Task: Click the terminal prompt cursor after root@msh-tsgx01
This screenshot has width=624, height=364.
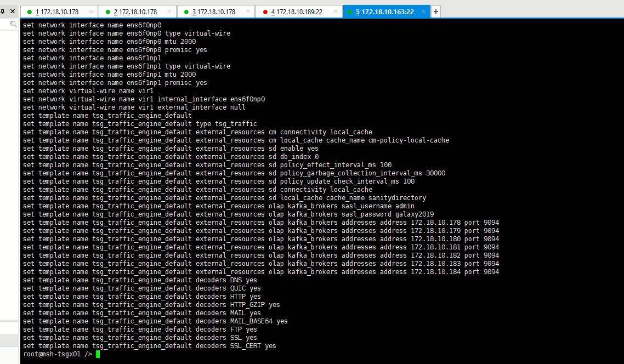Action: pos(98,354)
